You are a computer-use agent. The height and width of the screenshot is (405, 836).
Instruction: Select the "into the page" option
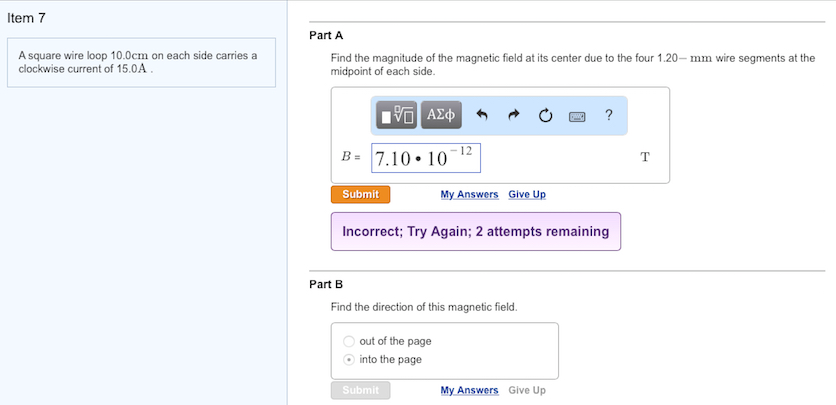tap(349, 359)
